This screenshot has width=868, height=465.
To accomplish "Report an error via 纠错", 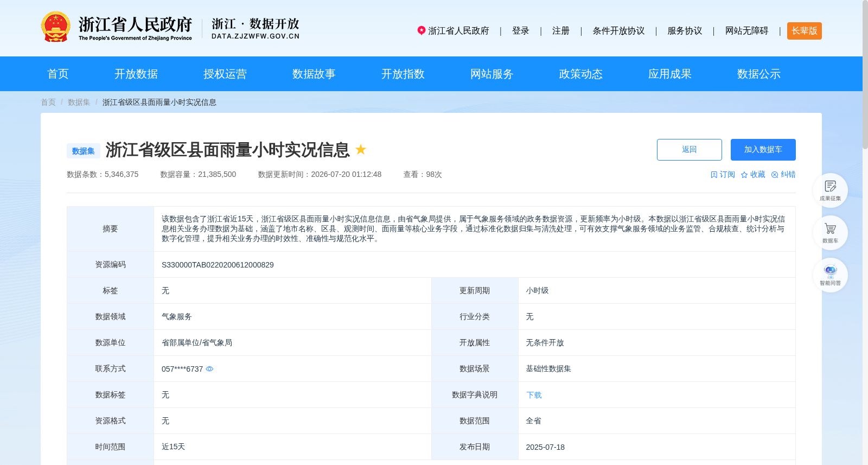I will tap(783, 175).
